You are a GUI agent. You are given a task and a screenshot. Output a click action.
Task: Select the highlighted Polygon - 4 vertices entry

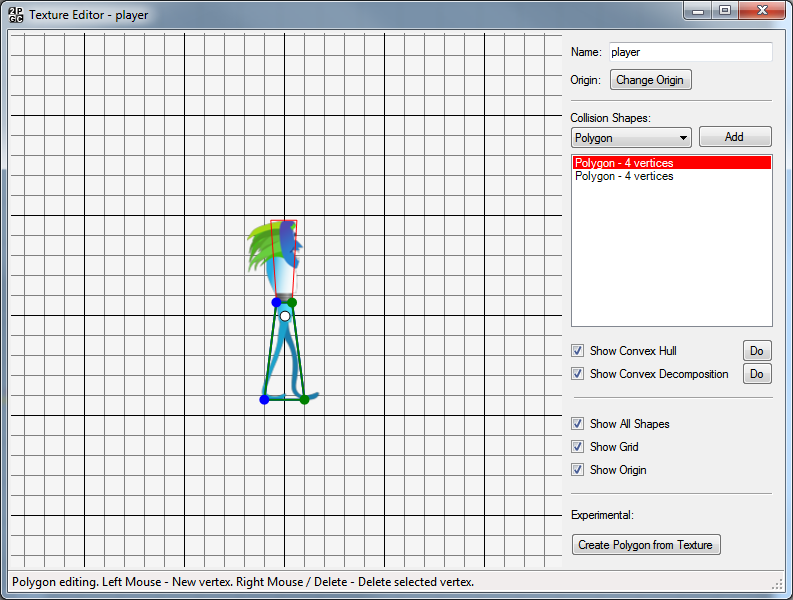[672, 162]
